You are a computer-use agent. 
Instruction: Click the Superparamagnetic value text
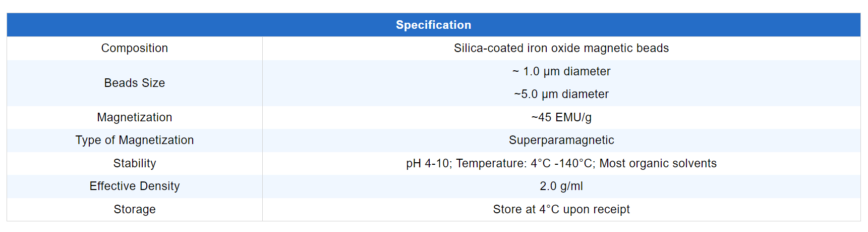(x=561, y=140)
